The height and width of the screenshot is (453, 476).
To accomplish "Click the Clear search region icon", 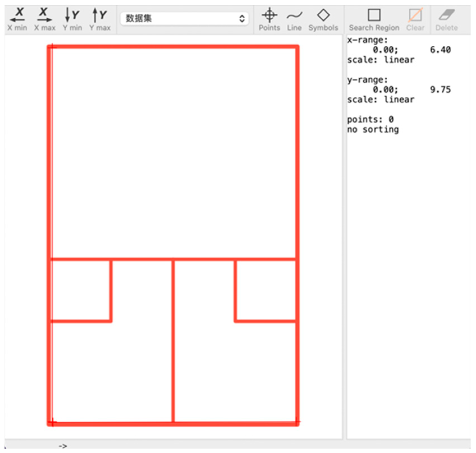I will click(415, 19).
